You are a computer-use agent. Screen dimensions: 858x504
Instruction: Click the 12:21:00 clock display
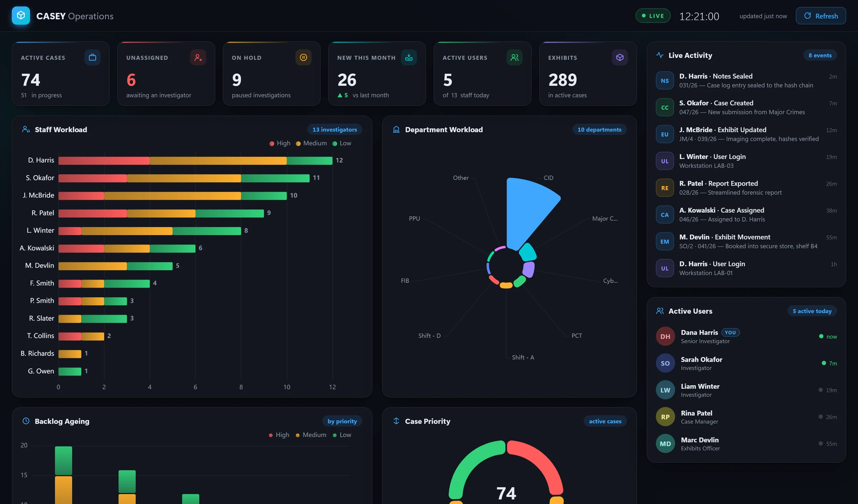[699, 16]
